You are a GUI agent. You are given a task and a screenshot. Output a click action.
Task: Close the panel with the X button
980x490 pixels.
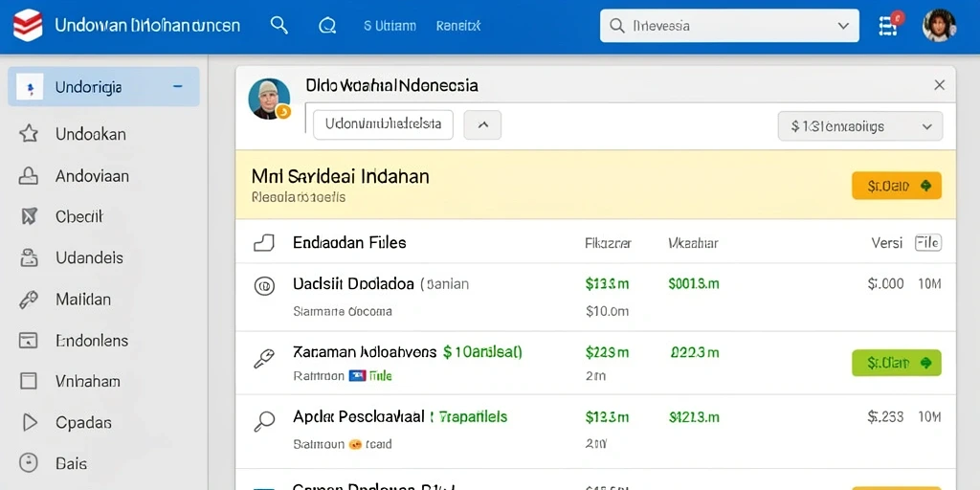coord(940,85)
